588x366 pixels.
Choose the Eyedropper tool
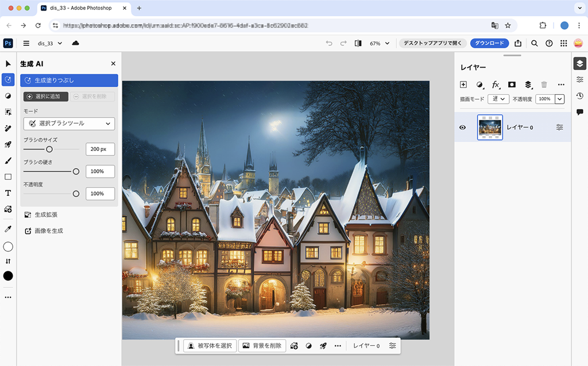point(8,229)
